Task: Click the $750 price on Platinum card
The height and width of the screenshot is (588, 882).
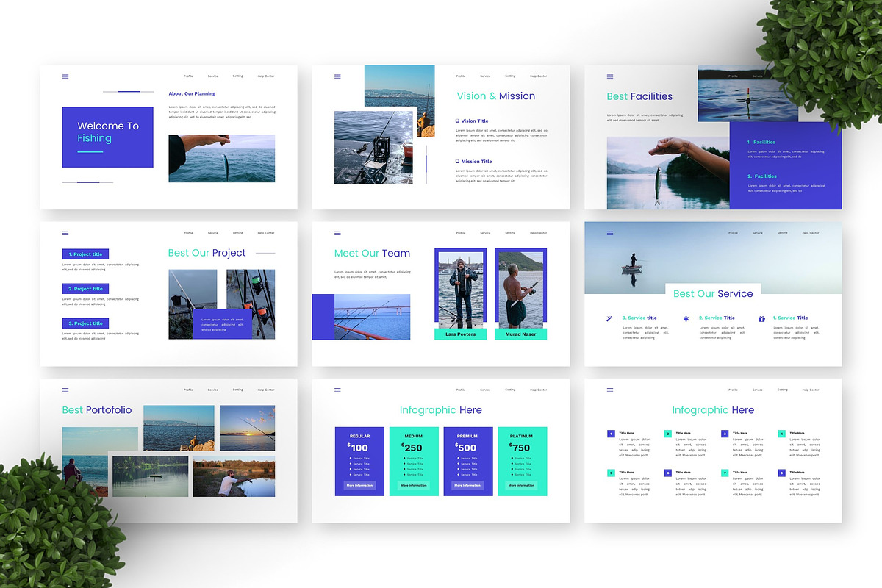Action: pos(520,448)
